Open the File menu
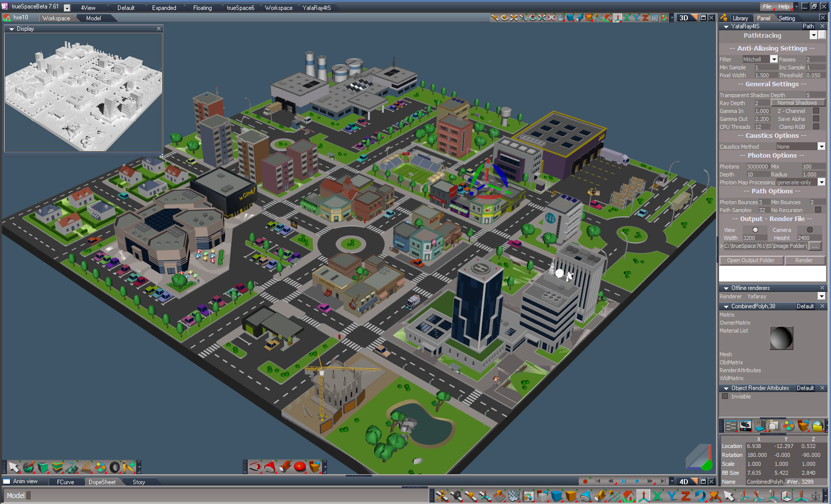This screenshot has height=504, width=831. [x=767, y=6]
